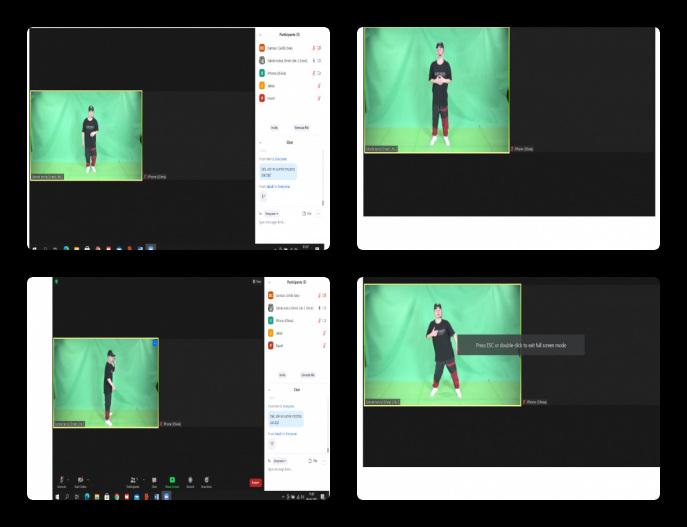Click the dancer video tile in top-right screenshot

pyautogui.click(x=437, y=90)
